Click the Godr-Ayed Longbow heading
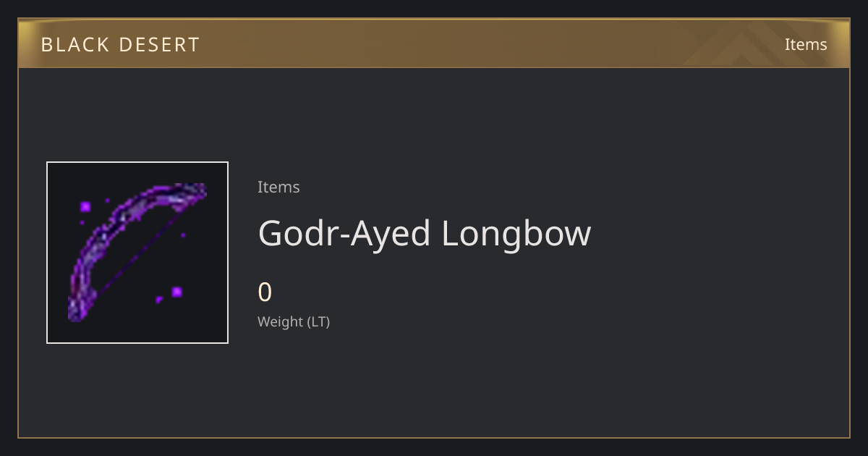This screenshot has width=868, height=456. pyautogui.click(x=425, y=233)
